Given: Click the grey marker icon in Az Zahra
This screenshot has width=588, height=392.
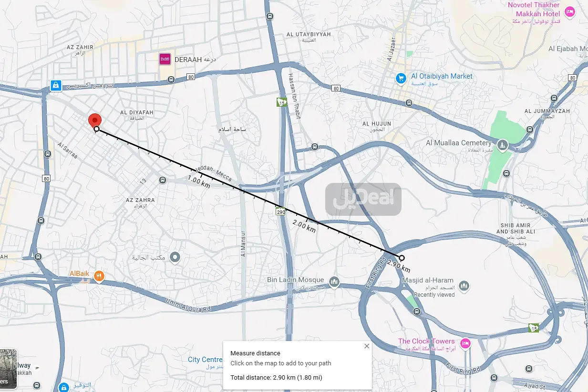Looking at the screenshot, I should click(x=175, y=258).
